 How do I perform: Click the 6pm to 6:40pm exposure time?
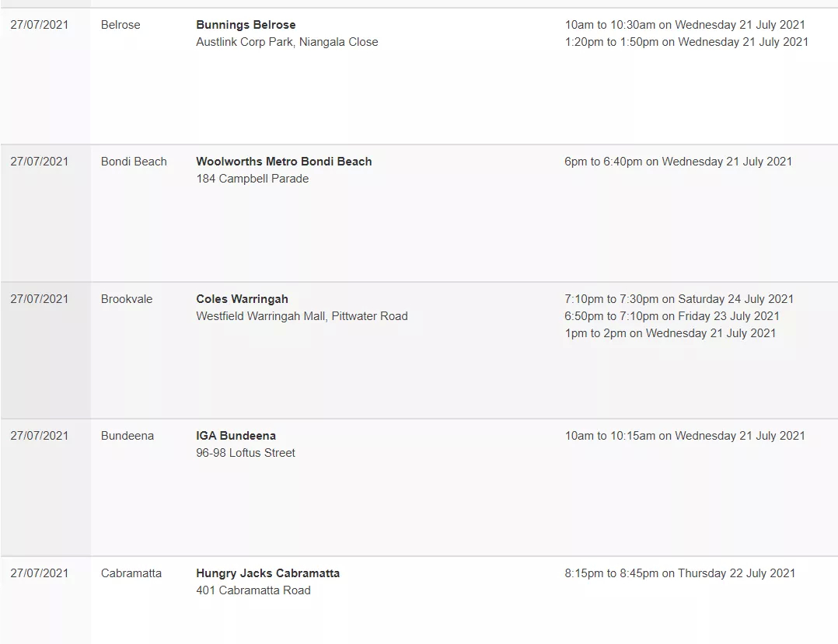point(678,162)
